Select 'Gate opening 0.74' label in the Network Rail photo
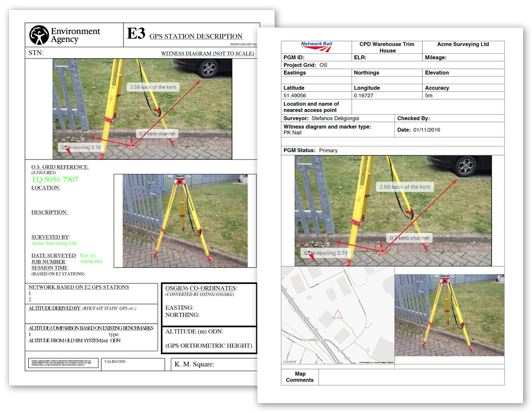Screen dimensions: 532x413 (326, 253)
